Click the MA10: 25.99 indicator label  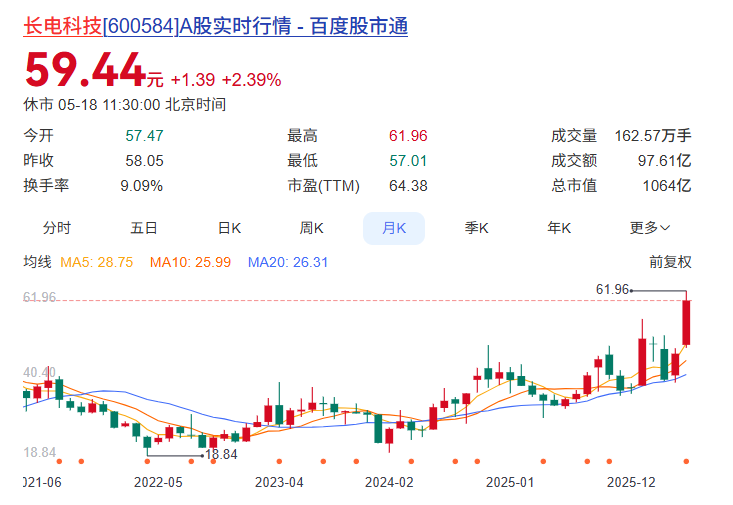[x=190, y=262]
